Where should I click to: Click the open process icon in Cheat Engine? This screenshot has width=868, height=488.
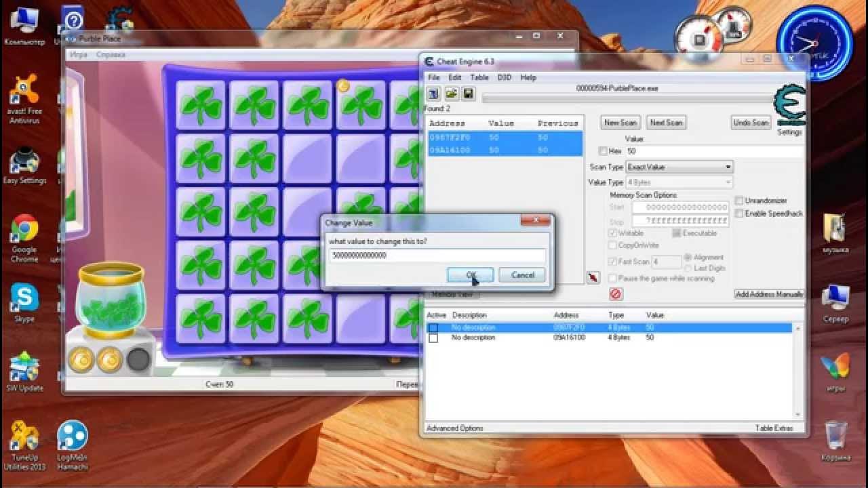[434, 94]
